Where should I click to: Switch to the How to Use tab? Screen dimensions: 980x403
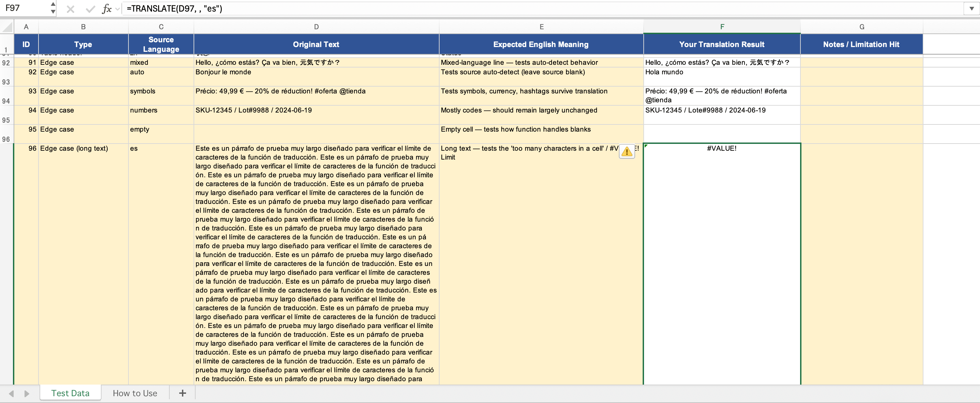tap(135, 393)
